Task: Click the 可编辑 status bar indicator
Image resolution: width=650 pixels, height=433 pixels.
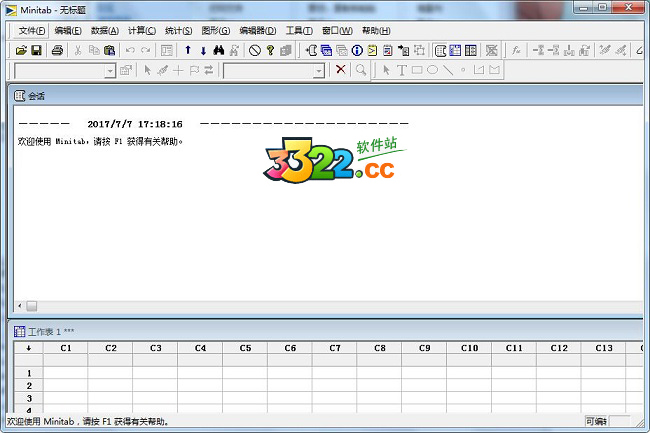Action: (596, 421)
